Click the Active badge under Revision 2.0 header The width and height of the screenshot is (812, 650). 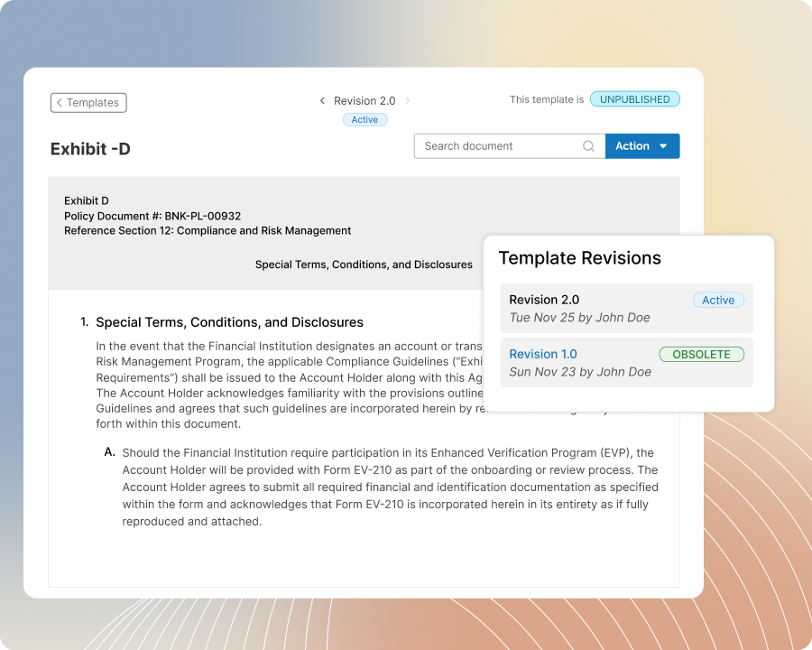pyautogui.click(x=364, y=120)
